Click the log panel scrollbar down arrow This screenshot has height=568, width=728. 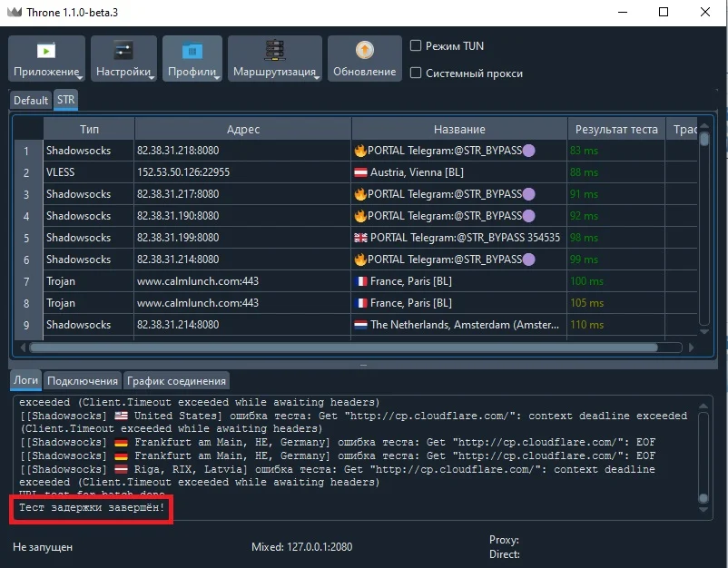coord(703,510)
